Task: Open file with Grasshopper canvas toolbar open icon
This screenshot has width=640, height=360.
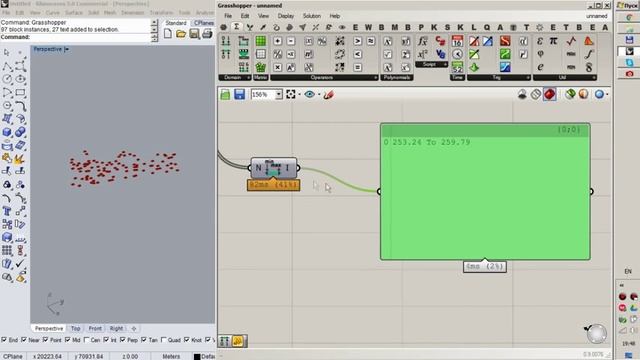Action: click(225, 95)
